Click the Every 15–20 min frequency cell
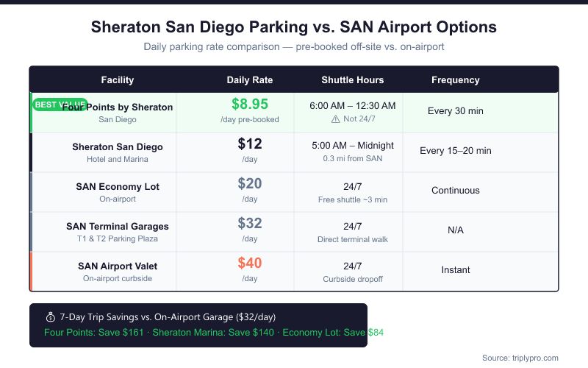 456,151
